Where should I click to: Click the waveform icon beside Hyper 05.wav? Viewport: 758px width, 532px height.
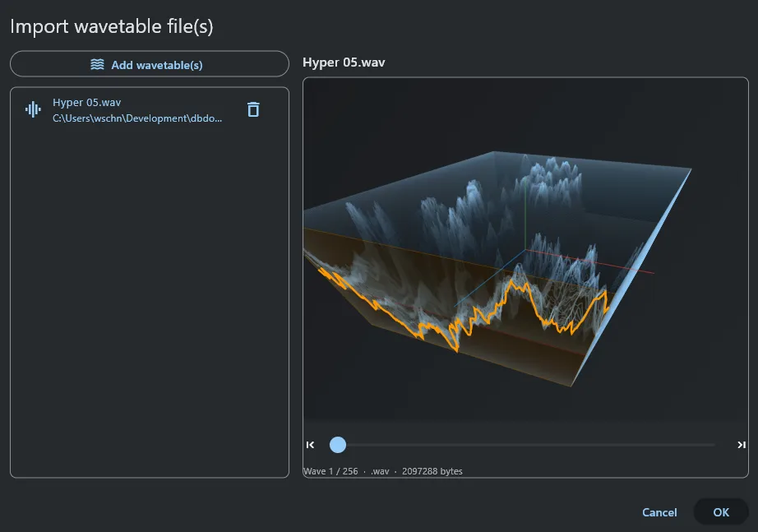pyautogui.click(x=33, y=109)
